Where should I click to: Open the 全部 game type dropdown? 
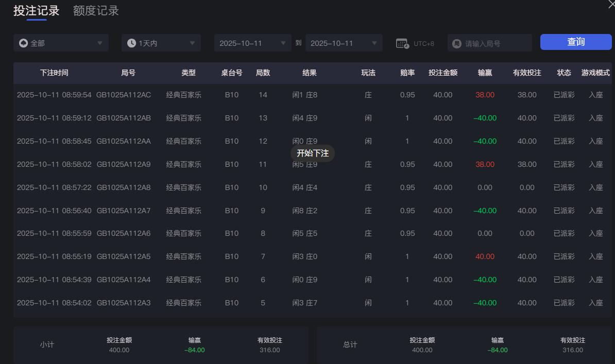tap(61, 43)
